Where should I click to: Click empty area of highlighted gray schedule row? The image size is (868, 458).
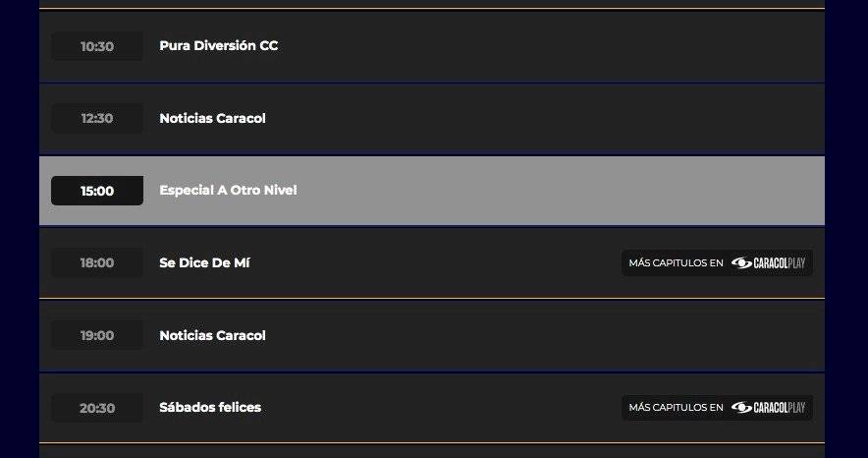point(554,191)
